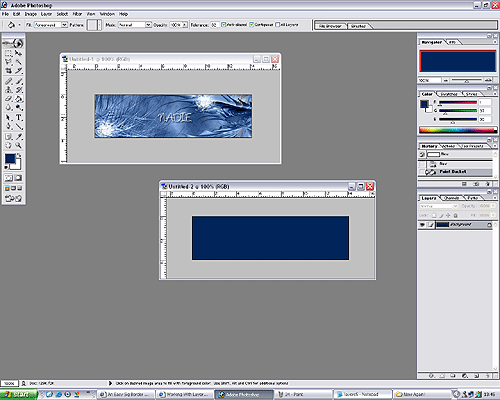This screenshot has height=400, width=500.
Task: Click the foreground color swatch in toolbox
Action: coord(10,159)
